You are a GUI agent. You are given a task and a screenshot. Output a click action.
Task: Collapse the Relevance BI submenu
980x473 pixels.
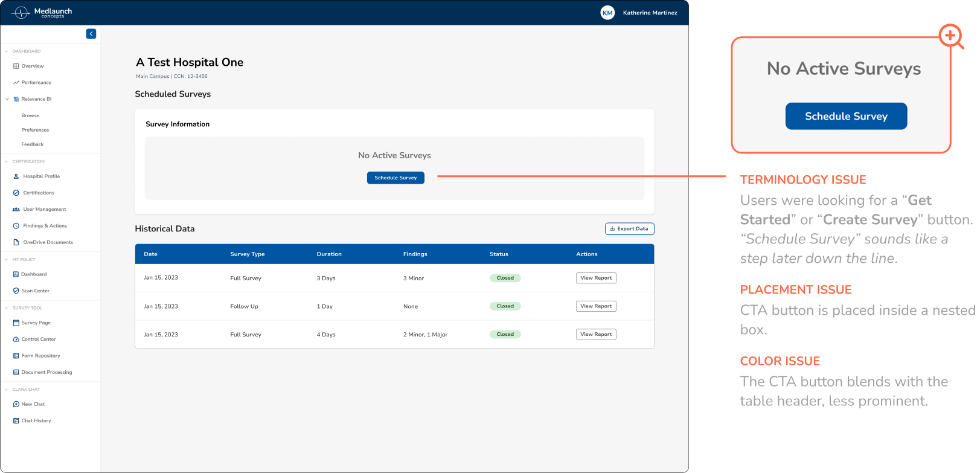[7, 99]
